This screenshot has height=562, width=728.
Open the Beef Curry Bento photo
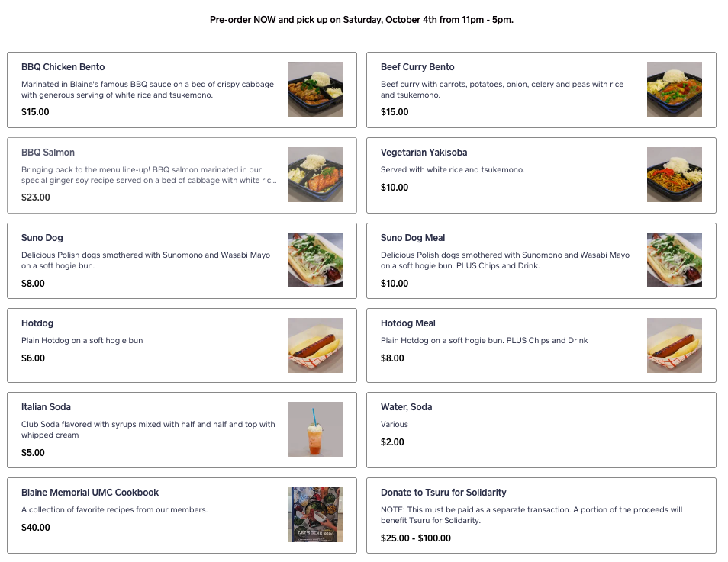coord(674,89)
